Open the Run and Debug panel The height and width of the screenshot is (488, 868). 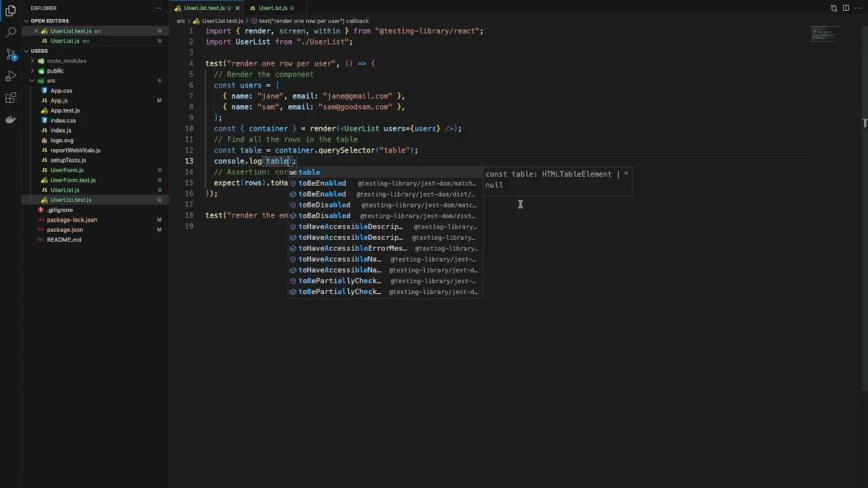pos(10,77)
